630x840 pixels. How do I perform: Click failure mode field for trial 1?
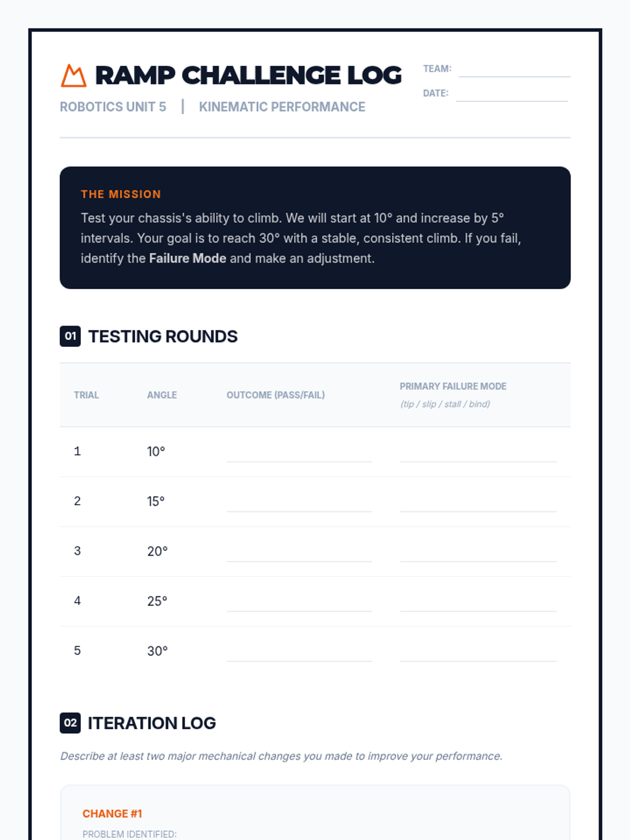[478, 454]
